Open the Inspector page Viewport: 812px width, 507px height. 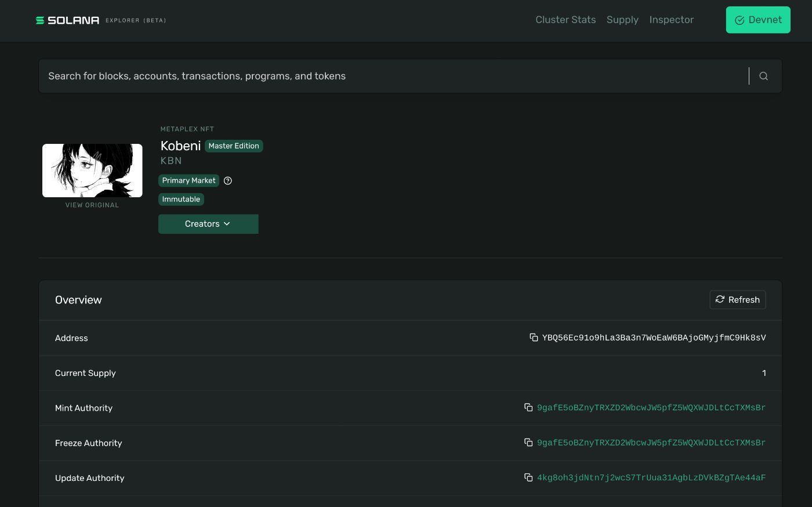tap(671, 20)
